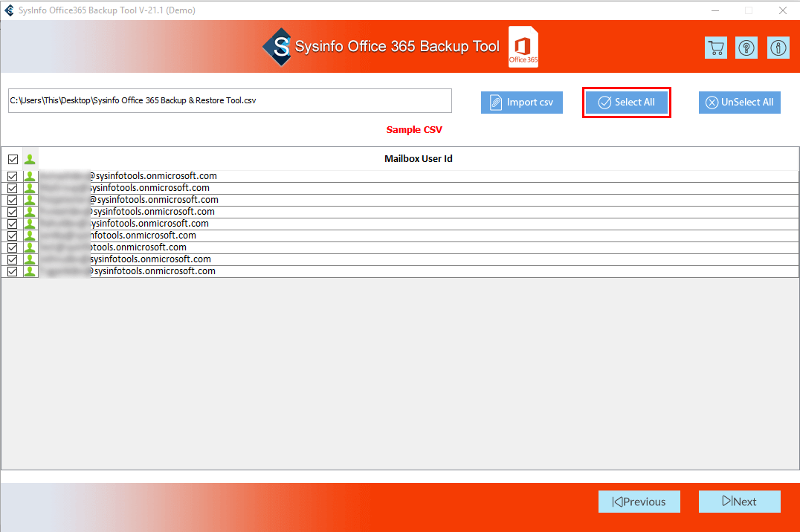Uncheck the ninth mailbox row checkbox
Screen dimensions: 800x532
coord(12,271)
